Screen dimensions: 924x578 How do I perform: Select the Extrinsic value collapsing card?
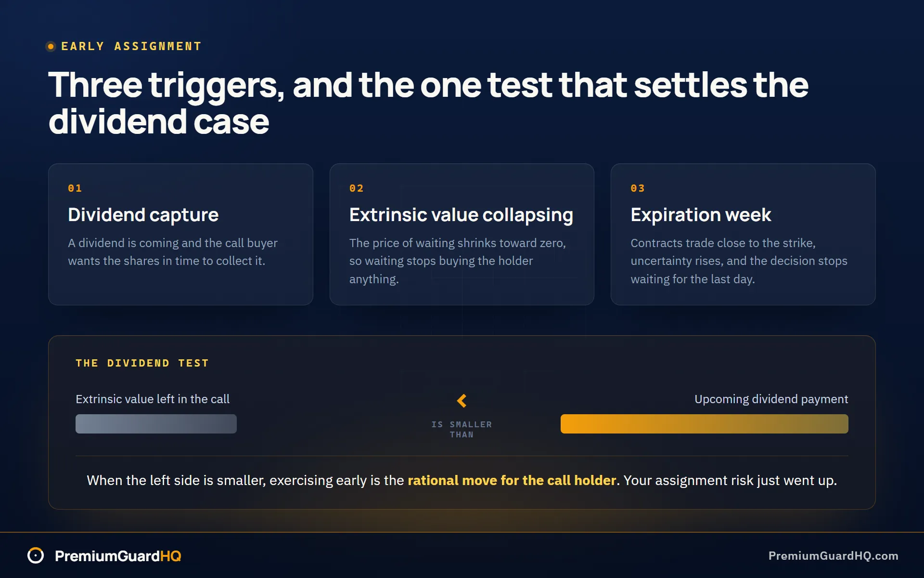coord(462,234)
